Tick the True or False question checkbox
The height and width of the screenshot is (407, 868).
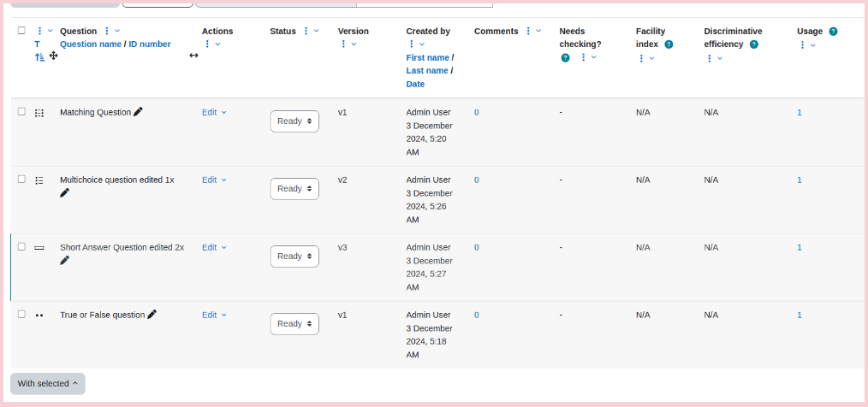(21, 314)
